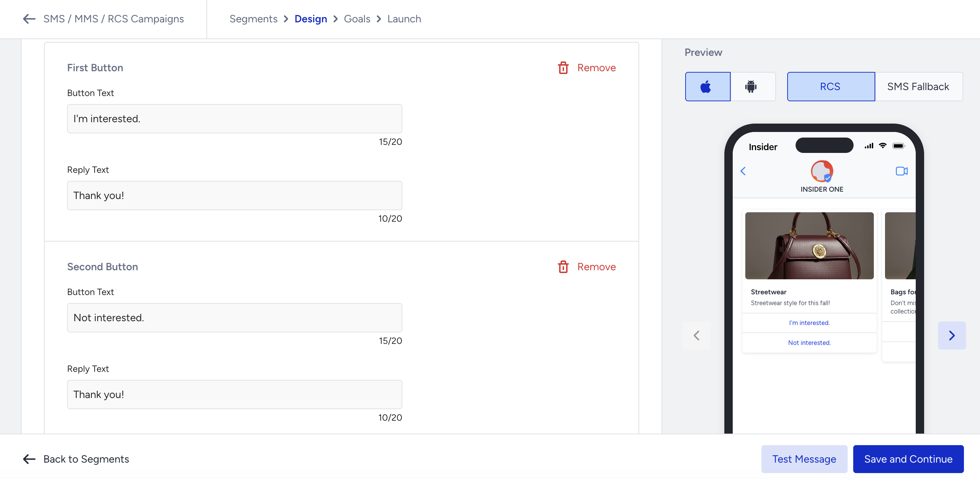
Task: Click the SMS / MMS / RCS Campaigns title
Action: [114, 19]
